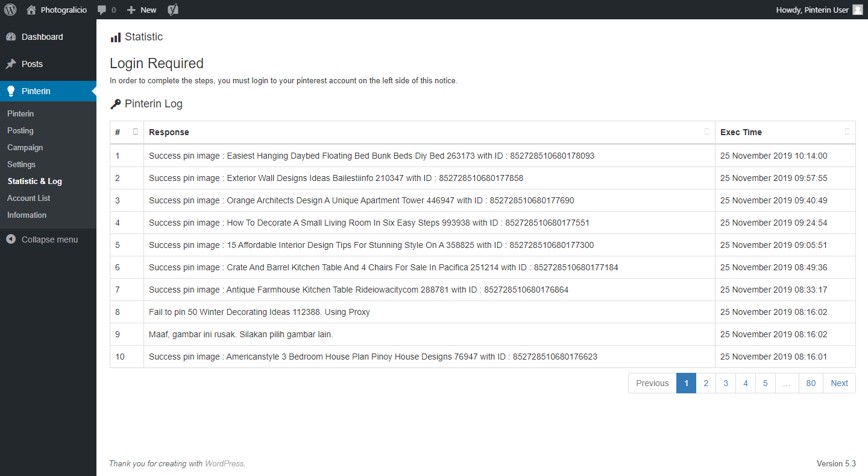
Task: Click the Crate And Barrel Kitchen Table response
Action: 383,267
